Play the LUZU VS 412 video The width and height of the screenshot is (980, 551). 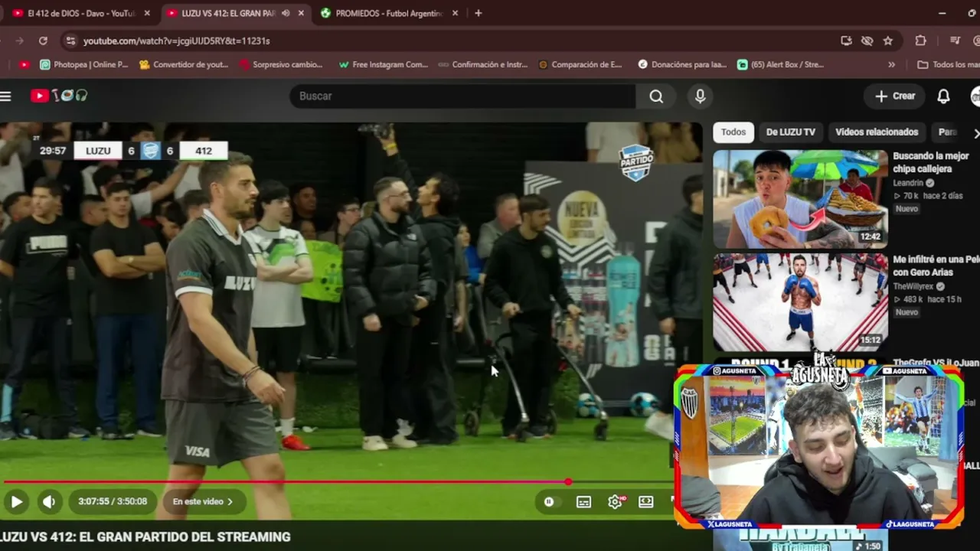click(x=16, y=502)
